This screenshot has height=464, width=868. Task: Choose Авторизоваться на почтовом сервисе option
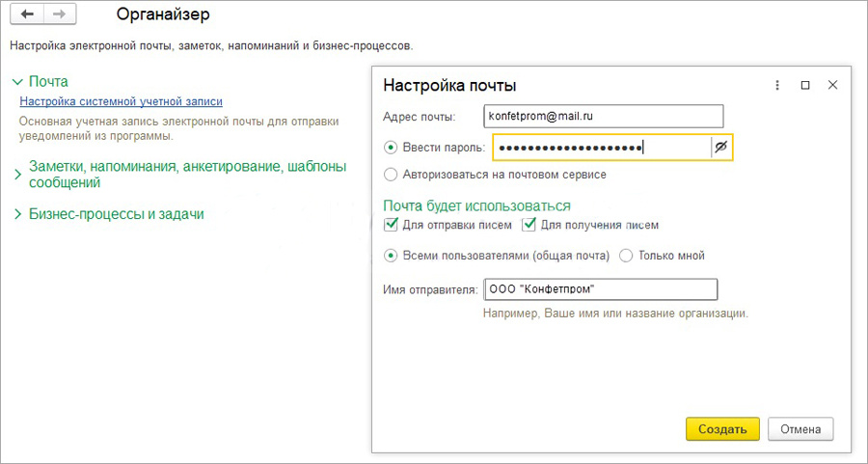391,175
